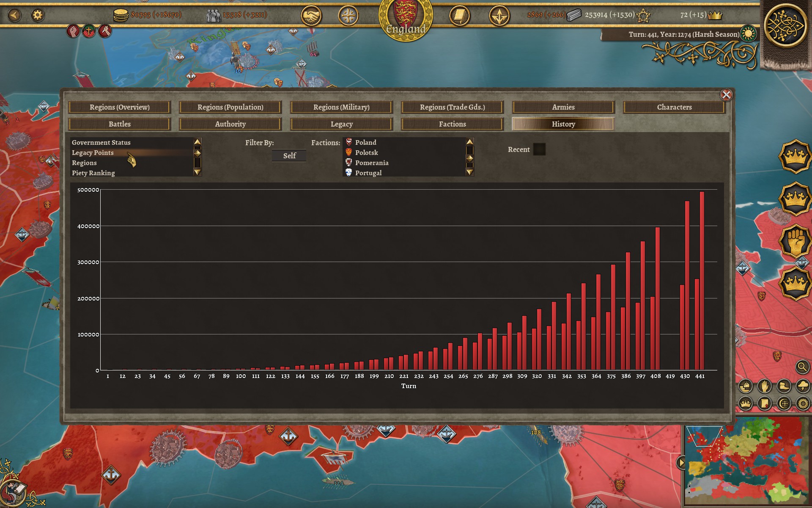Select Government Status in statistics list
812x508 pixels.
click(132, 143)
